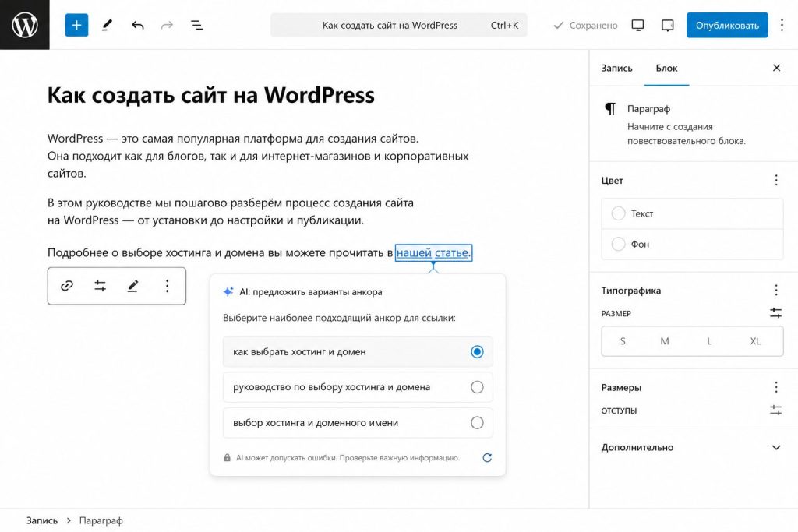Click text 'Выберите наиболее подходящий анкор для ссылки:'
Image resolution: width=798 pixels, height=532 pixels.
pos(339,318)
